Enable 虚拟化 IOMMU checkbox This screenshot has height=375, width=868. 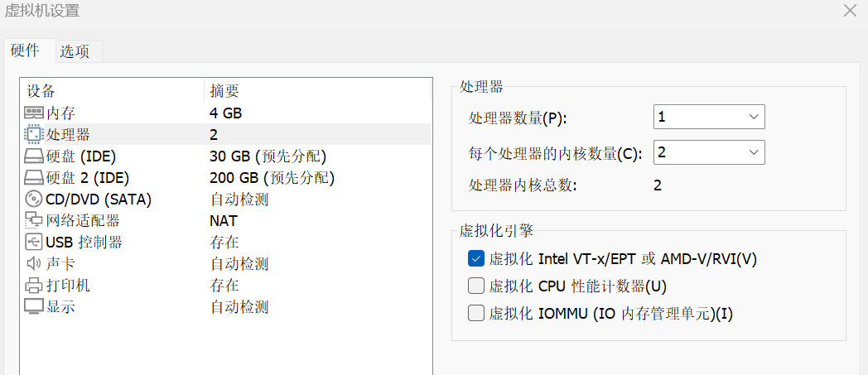click(476, 314)
